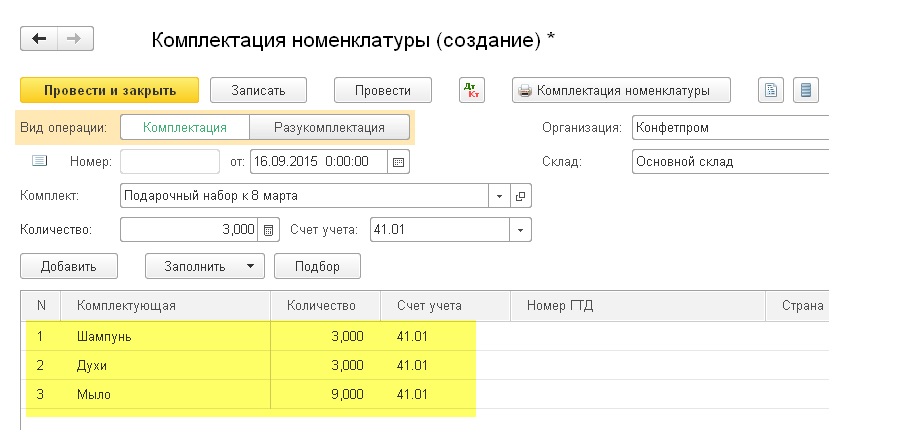Viewport: 903px width, 439px height.
Task: Select the Шампунь row cell
Action: [165, 336]
